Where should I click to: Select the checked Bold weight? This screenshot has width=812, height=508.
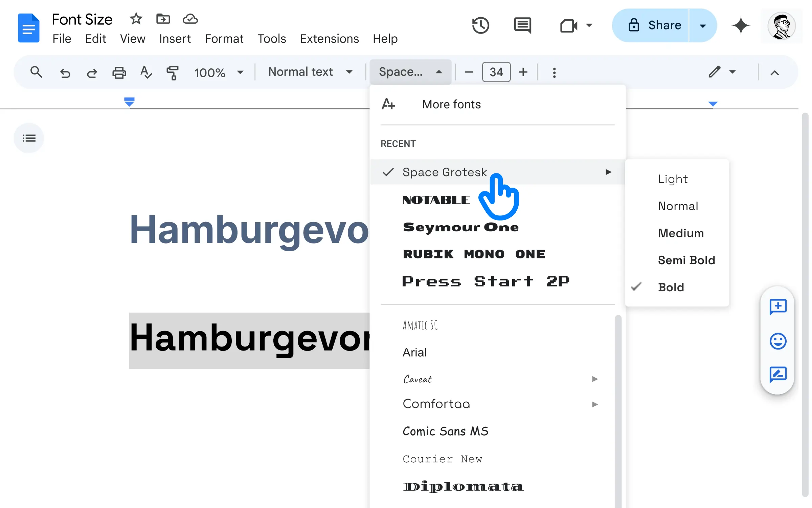pyautogui.click(x=677, y=287)
